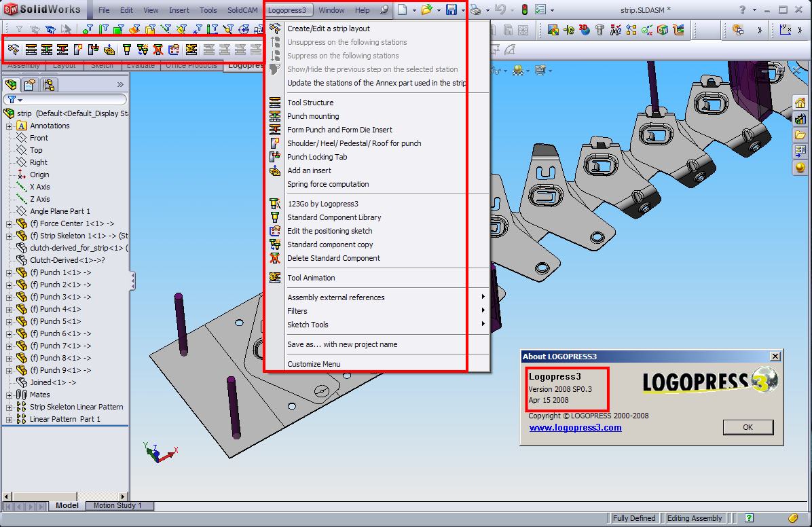Viewport: 812px width, 527px height.
Task: Expand the Punch 1 tree node
Action: pyautogui.click(x=9, y=272)
